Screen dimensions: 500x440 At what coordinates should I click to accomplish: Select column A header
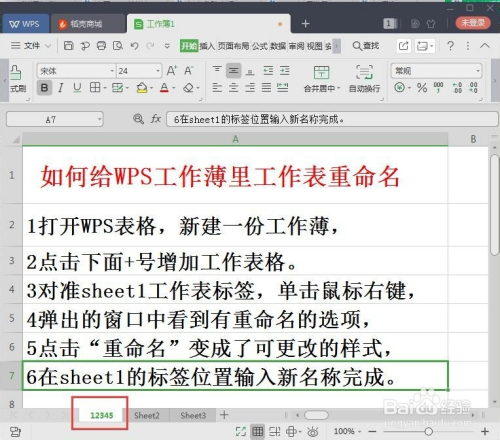point(235,139)
